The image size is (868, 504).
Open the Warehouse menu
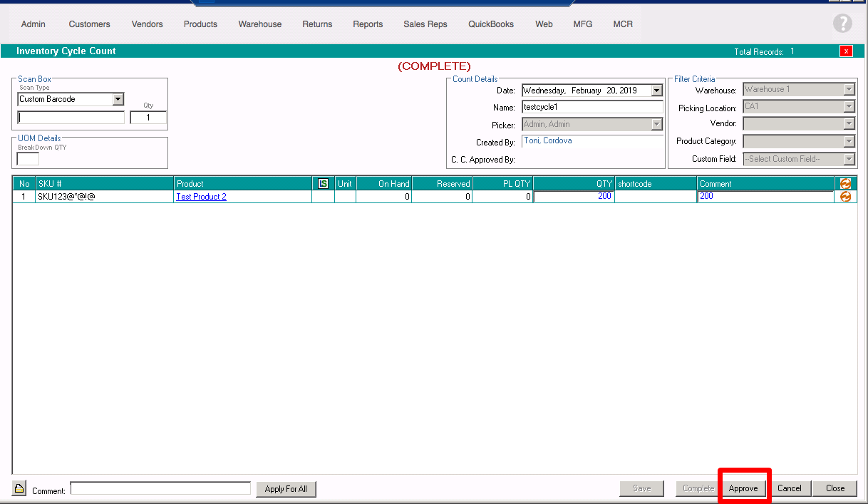coord(259,24)
